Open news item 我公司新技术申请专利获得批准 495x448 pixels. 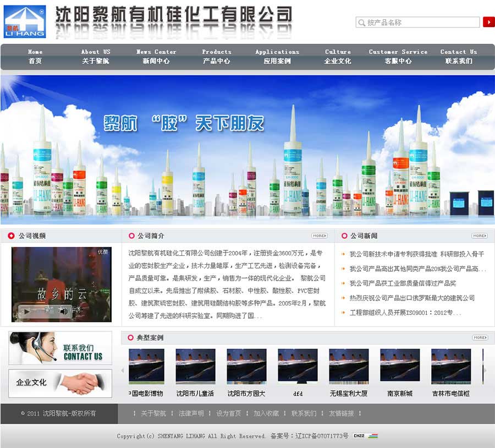point(416,254)
